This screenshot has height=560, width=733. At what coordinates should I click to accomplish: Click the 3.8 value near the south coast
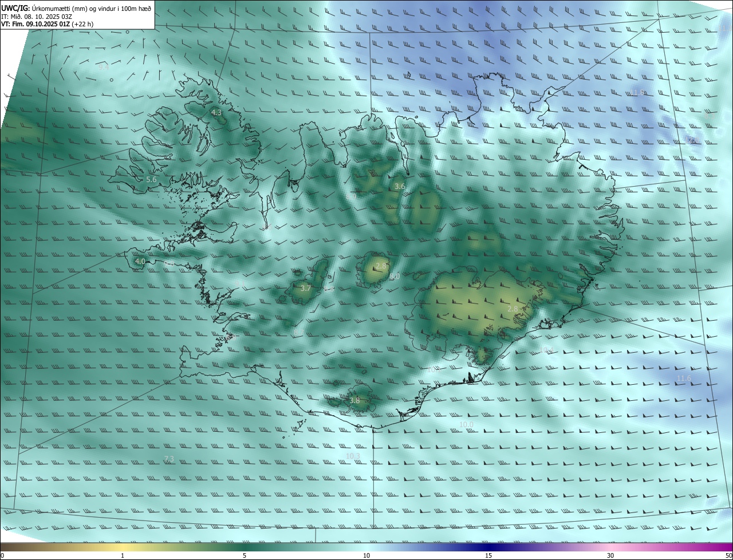(354, 400)
